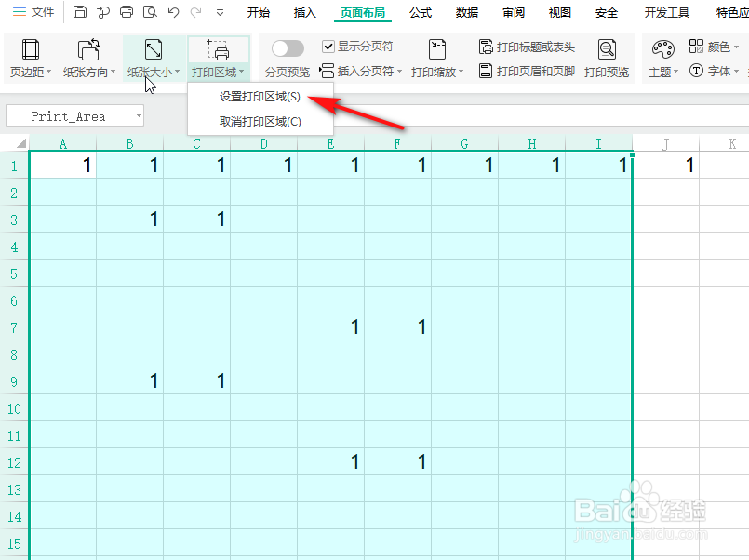Open the 文件 hamburger menu icon
The image size is (749, 560).
point(20,12)
